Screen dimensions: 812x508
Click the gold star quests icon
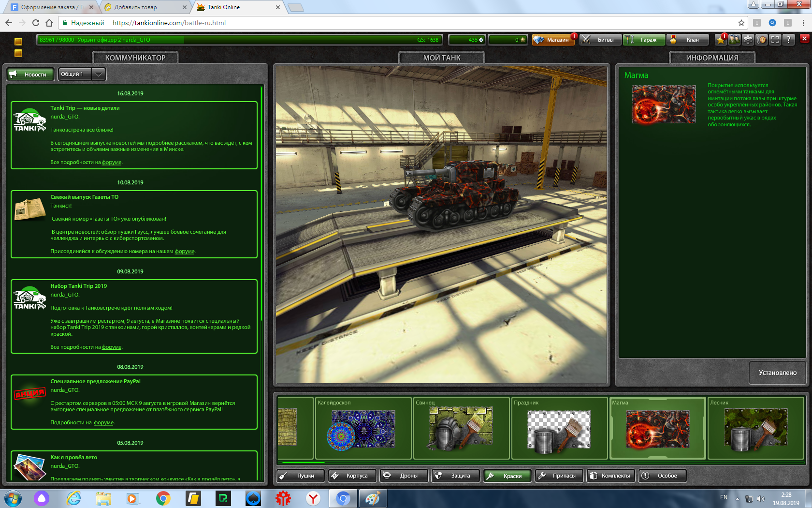click(721, 40)
